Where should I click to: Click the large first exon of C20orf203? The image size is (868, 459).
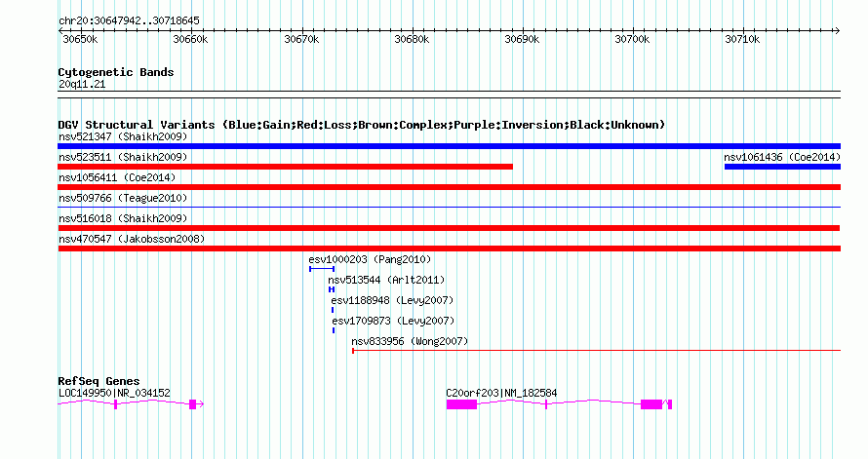click(x=461, y=404)
